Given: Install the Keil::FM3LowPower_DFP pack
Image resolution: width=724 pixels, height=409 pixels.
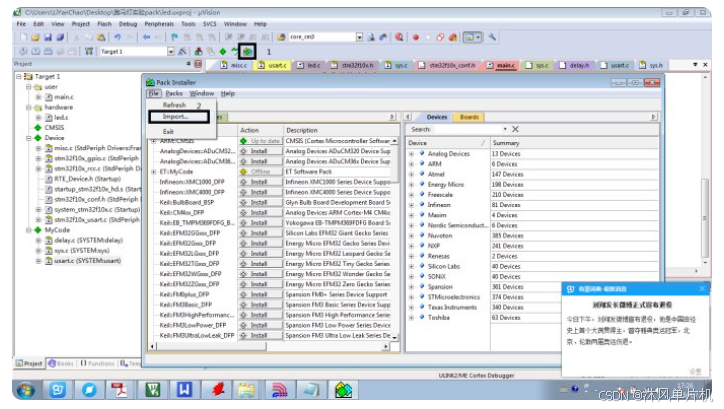Looking at the screenshot, I should coord(260,325).
